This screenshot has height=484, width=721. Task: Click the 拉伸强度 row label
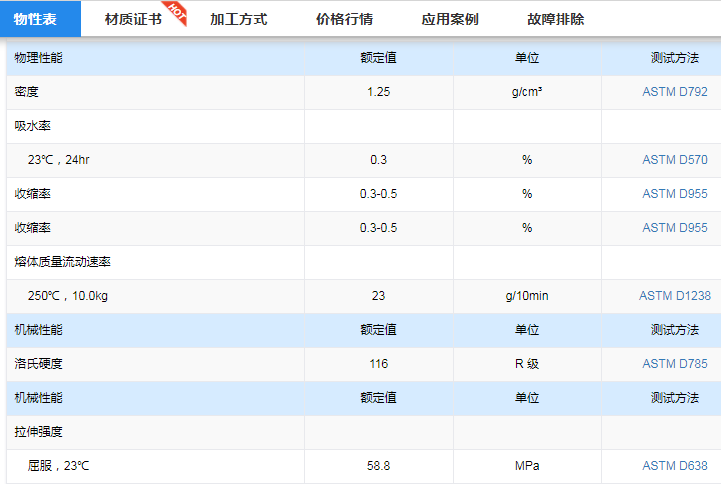pyautogui.click(x=39, y=432)
